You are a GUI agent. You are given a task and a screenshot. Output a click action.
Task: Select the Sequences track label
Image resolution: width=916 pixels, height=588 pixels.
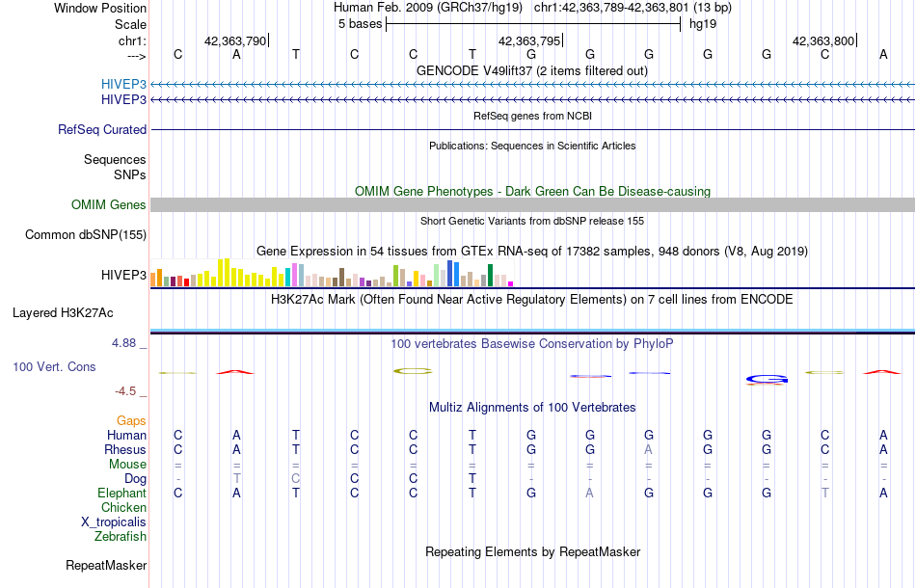tap(115, 159)
